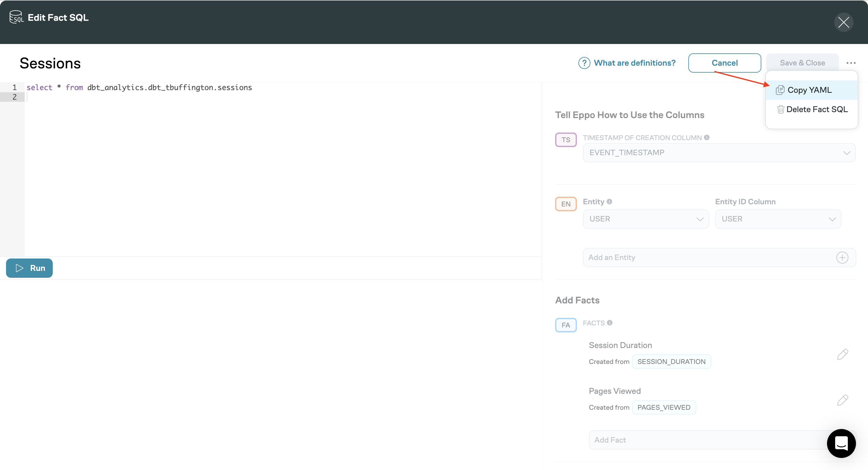Screen dimensions: 868x470
Task: Click the FACTS info icon
Action: pos(610,323)
